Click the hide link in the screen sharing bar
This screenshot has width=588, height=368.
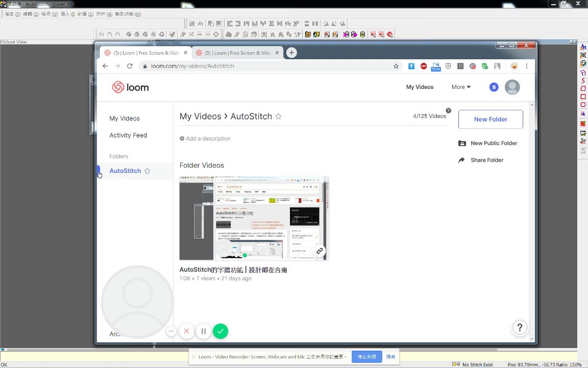(x=390, y=357)
